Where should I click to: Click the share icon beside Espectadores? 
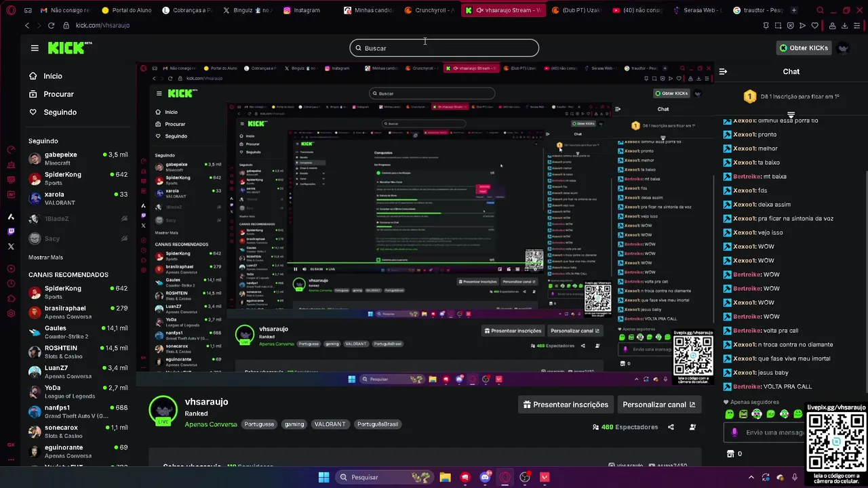click(x=671, y=427)
